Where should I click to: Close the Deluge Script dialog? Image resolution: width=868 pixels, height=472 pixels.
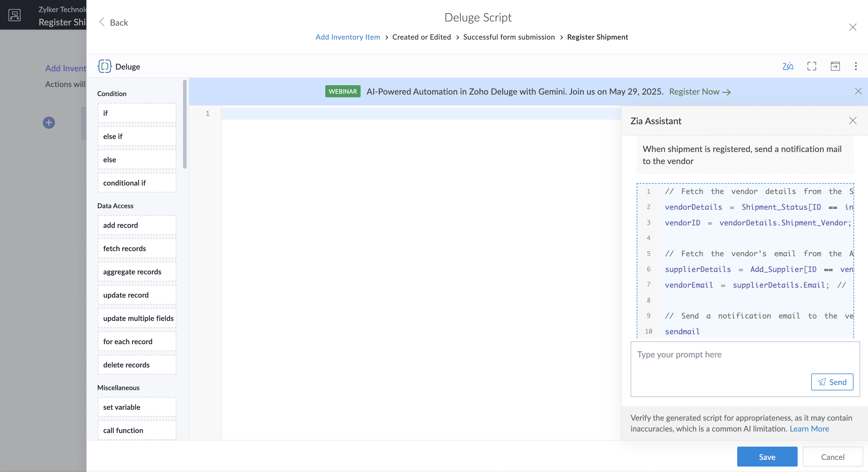pos(853,27)
